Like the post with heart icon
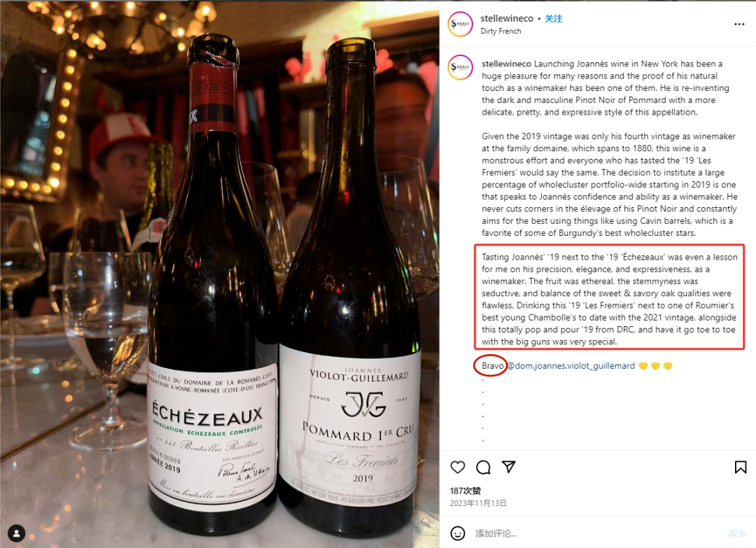This screenshot has width=756, height=548. pyautogui.click(x=458, y=467)
